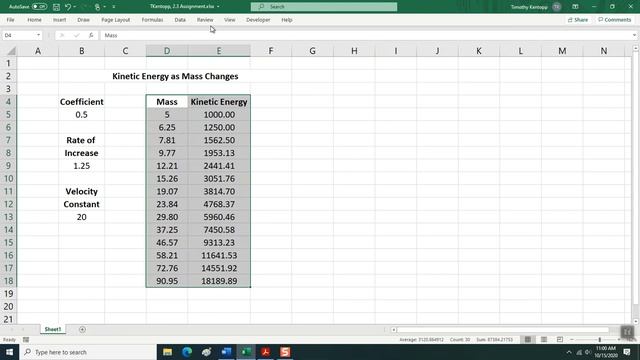The width and height of the screenshot is (640, 360).
Task: Click zoom out minus button
Action: tap(572, 340)
